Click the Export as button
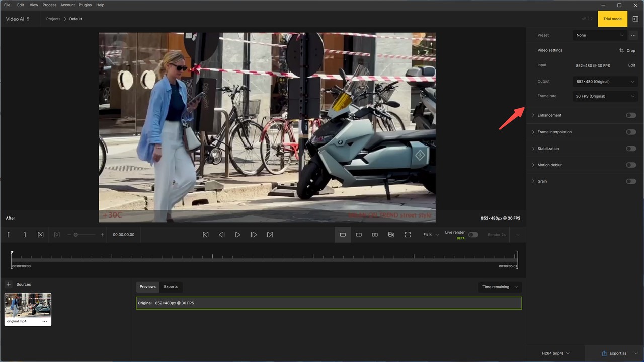This screenshot has width=644, height=362. (x=614, y=353)
